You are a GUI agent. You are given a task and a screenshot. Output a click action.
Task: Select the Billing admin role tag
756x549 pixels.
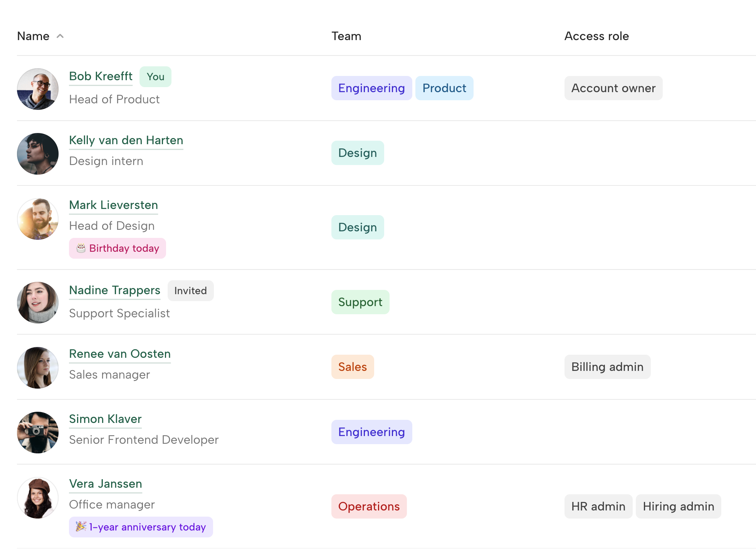(607, 367)
